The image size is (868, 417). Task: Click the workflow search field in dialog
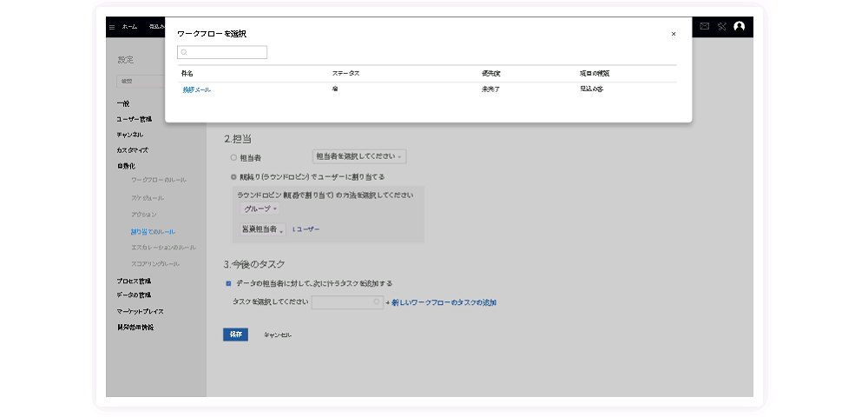(222, 52)
